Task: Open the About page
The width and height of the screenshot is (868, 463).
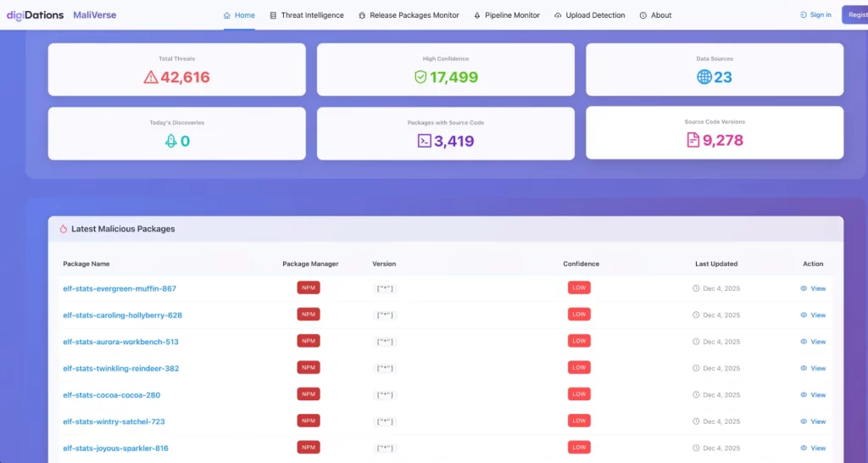Action: [655, 15]
